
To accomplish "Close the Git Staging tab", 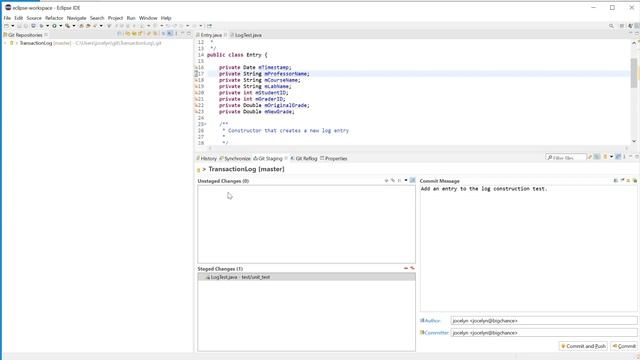I will tap(286, 158).
